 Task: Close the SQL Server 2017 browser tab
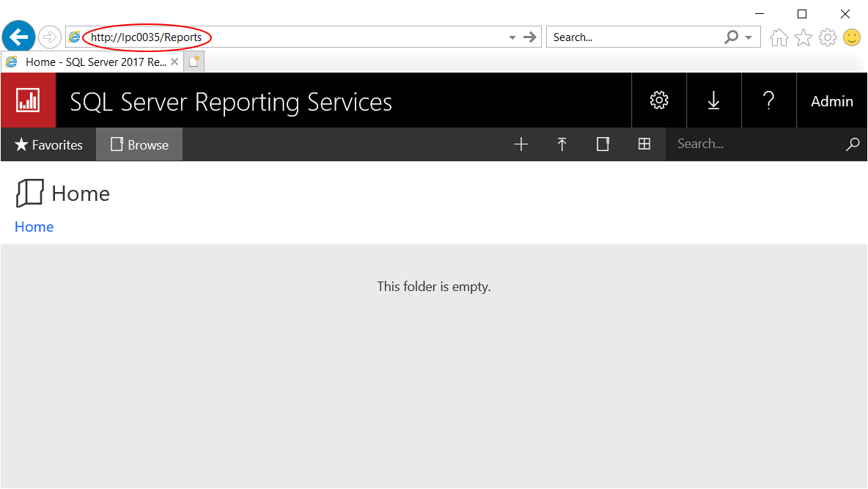(174, 62)
